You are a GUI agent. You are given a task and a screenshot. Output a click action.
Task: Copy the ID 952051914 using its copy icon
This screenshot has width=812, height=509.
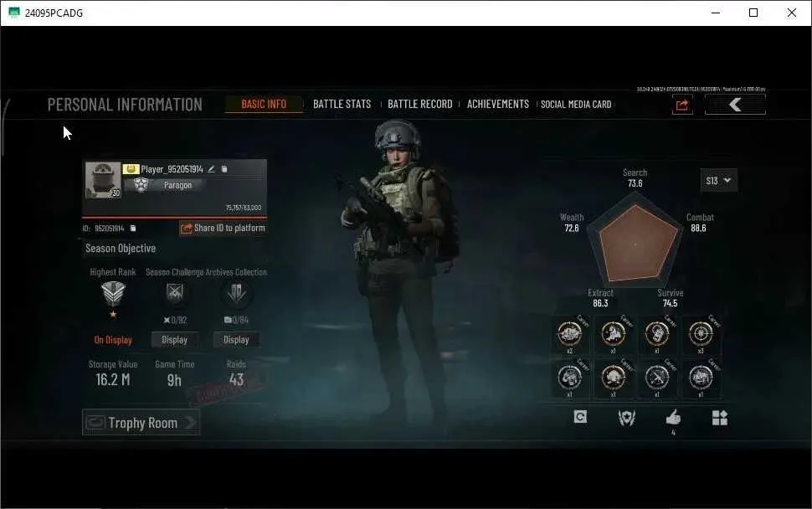click(x=133, y=229)
